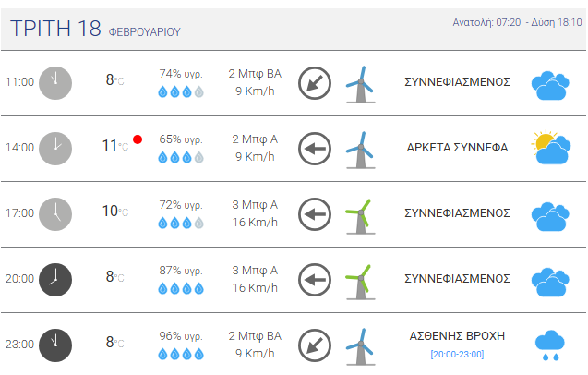Click the blue wind turbine icon at 23:00

coord(360,347)
